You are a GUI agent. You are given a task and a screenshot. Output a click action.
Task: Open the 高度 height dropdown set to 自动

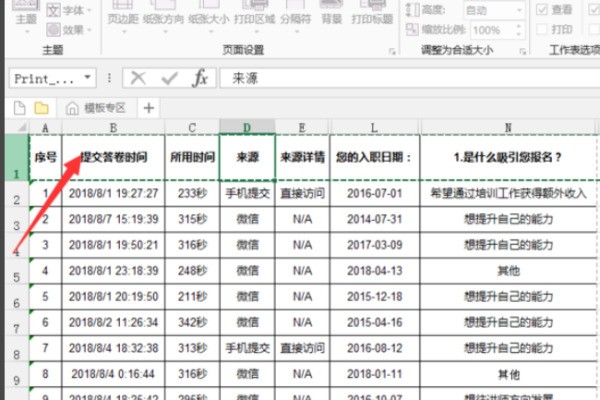click(x=494, y=10)
